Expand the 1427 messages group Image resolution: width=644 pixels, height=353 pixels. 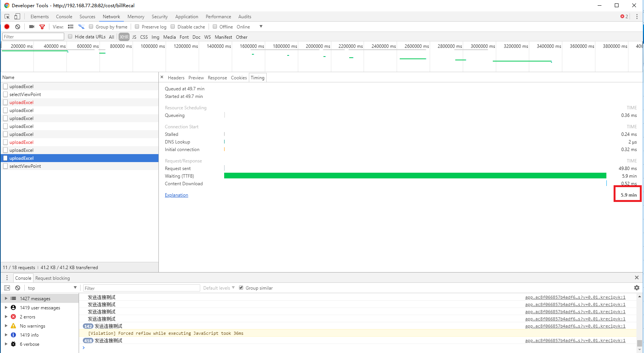[x=6, y=298]
